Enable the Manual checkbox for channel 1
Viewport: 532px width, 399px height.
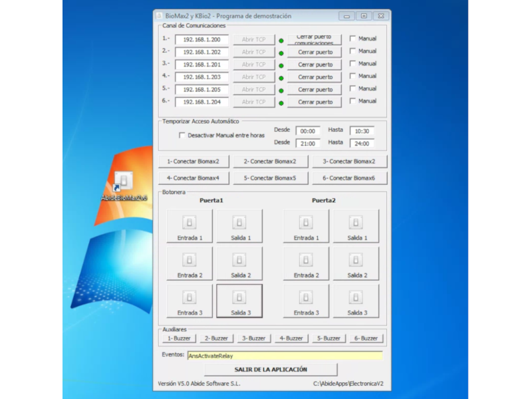point(353,39)
